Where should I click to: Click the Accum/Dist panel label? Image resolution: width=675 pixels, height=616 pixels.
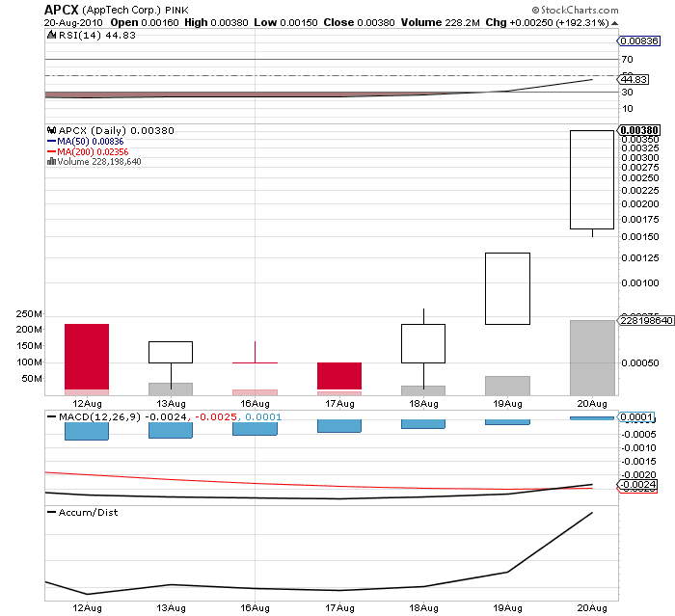click(88, 512)
